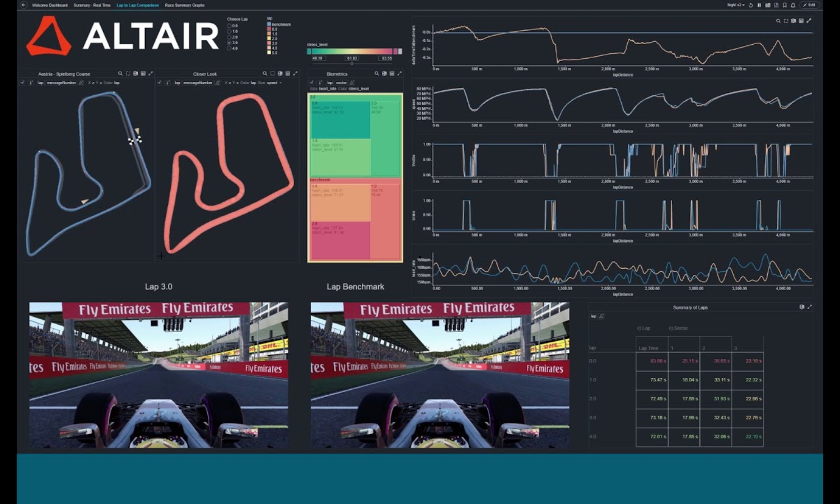Screen dimensions: 840x504
Task: Click copy image icon in Closer Look panel
Action: [280, 73]
